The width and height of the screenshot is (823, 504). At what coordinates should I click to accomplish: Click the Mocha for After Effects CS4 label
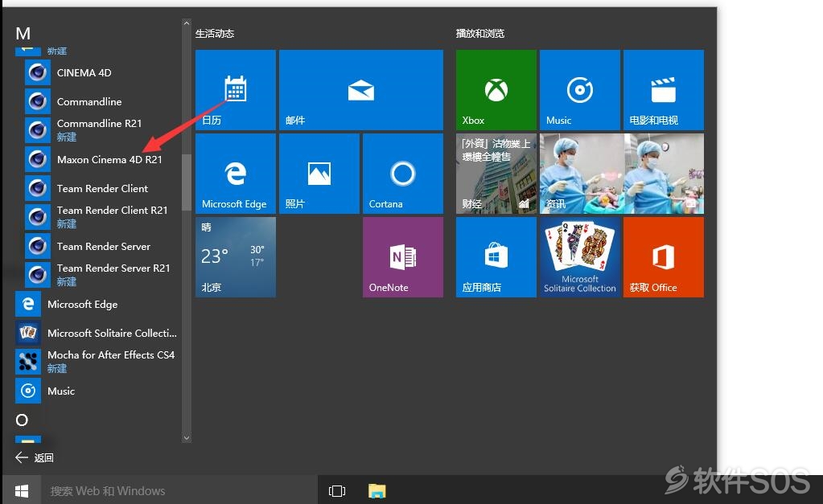click(111, 355)
